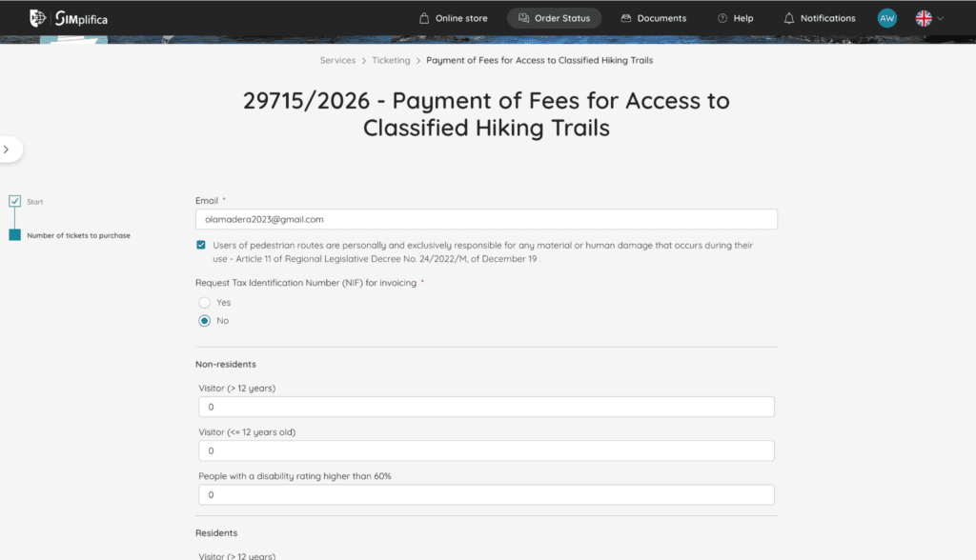Click the UK flag language icon
The width and height of the screenshot is (976, 560).
[x=923, y=18]
